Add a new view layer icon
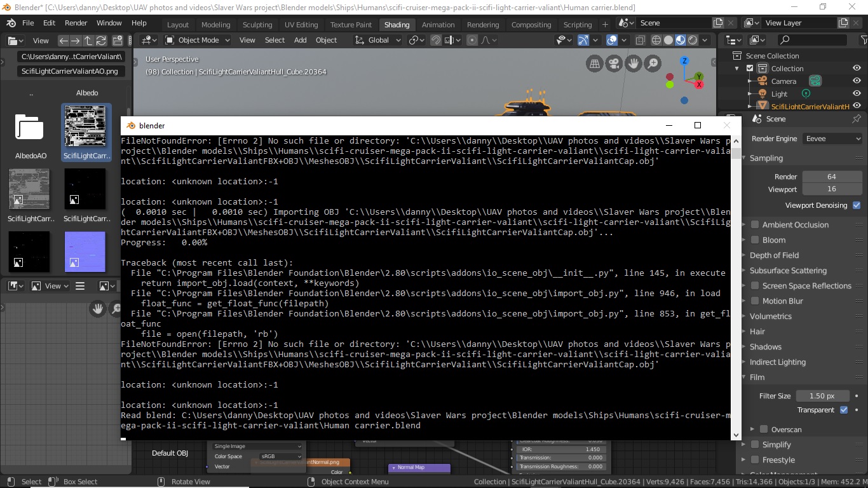 (843, 23)
